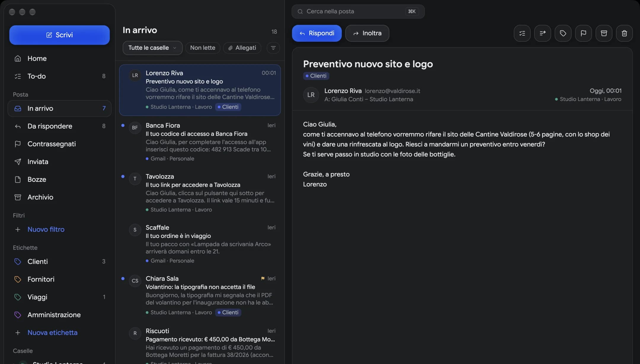Image resolution: width=640 pixels, height=364 pixels.
Task: Click the add-to-to-do checklist icon
Action: 522,33
